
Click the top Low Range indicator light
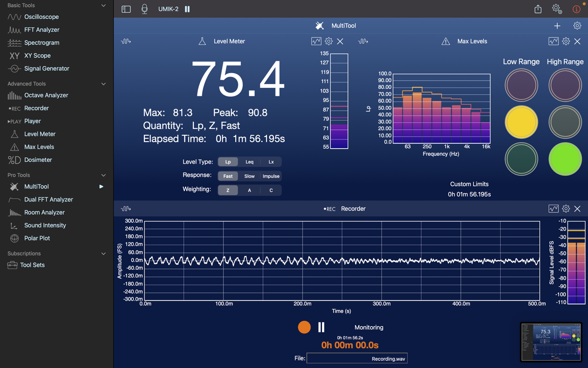click(521, 85)
